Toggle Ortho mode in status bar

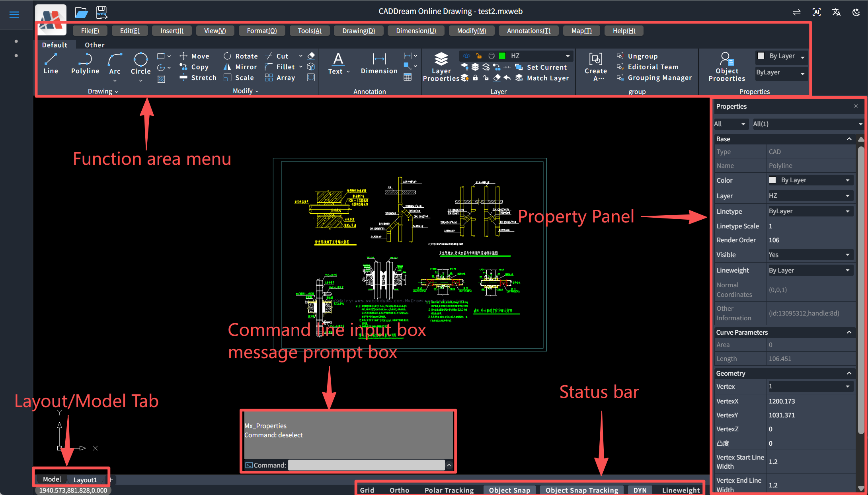pos(399,490)
